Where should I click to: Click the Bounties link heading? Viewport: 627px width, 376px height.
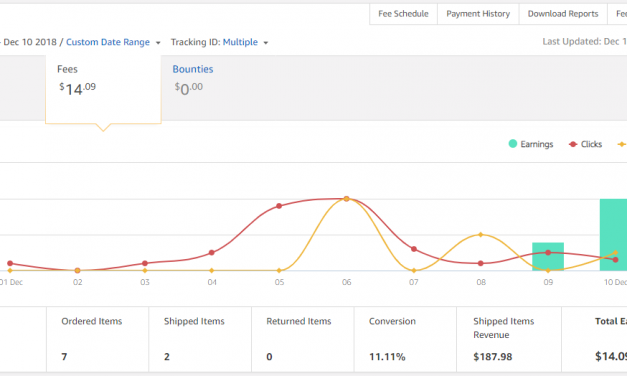point(193,69)
